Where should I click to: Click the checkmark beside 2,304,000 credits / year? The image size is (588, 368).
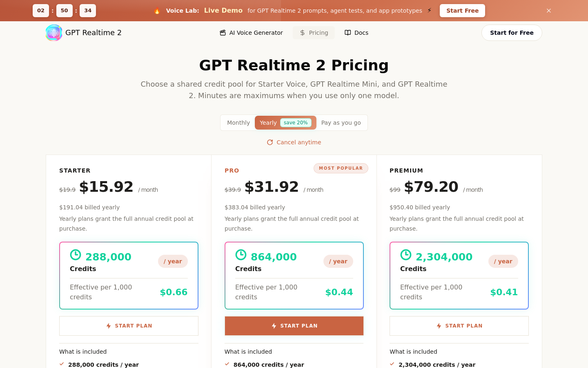point(392,364)
